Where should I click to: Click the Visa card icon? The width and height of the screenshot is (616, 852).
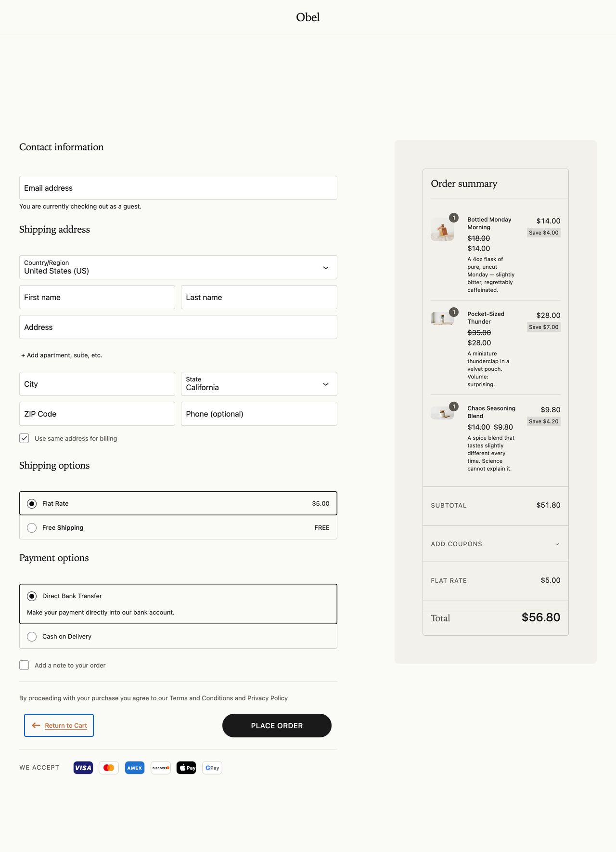click(83, 768)
